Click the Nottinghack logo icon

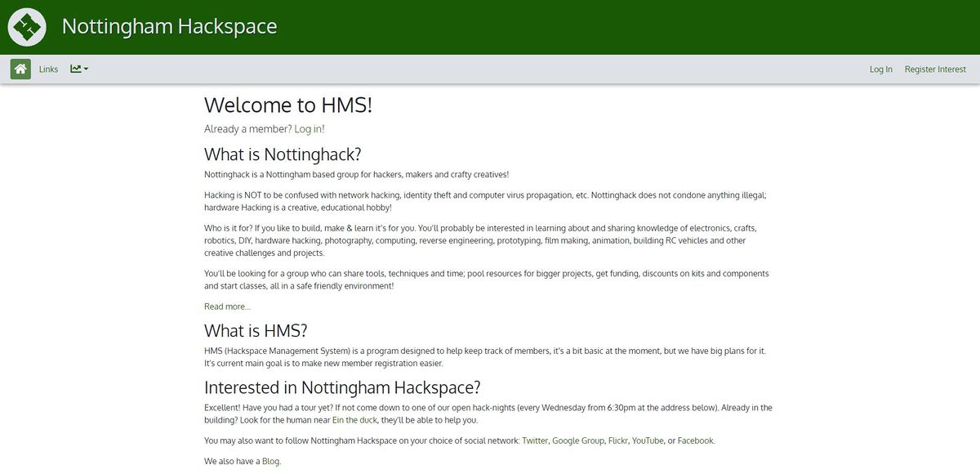[27, 26]
